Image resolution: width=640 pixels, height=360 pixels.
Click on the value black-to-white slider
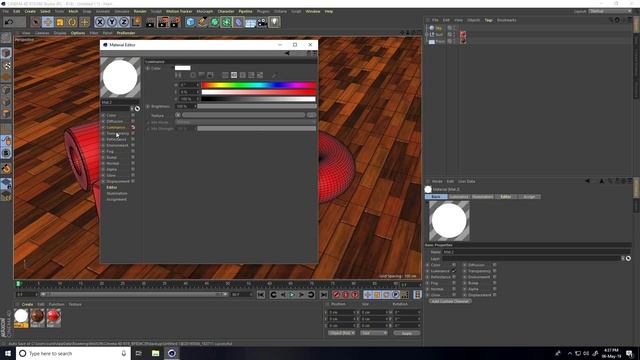(x=258, y=99)
